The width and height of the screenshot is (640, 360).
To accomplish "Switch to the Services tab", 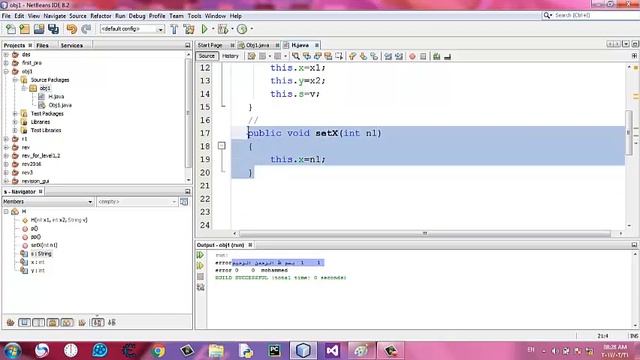I will [x=72, y=45].
